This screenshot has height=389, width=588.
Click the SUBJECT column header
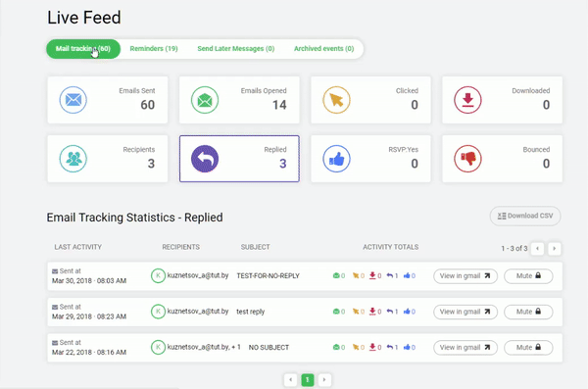click(x=256, y=247)
